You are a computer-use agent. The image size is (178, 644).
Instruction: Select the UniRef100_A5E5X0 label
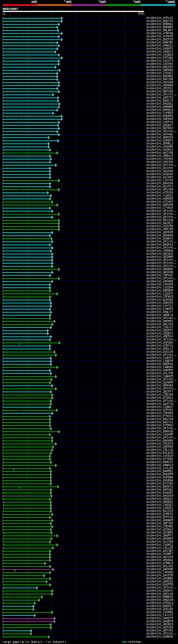(160, 337)
